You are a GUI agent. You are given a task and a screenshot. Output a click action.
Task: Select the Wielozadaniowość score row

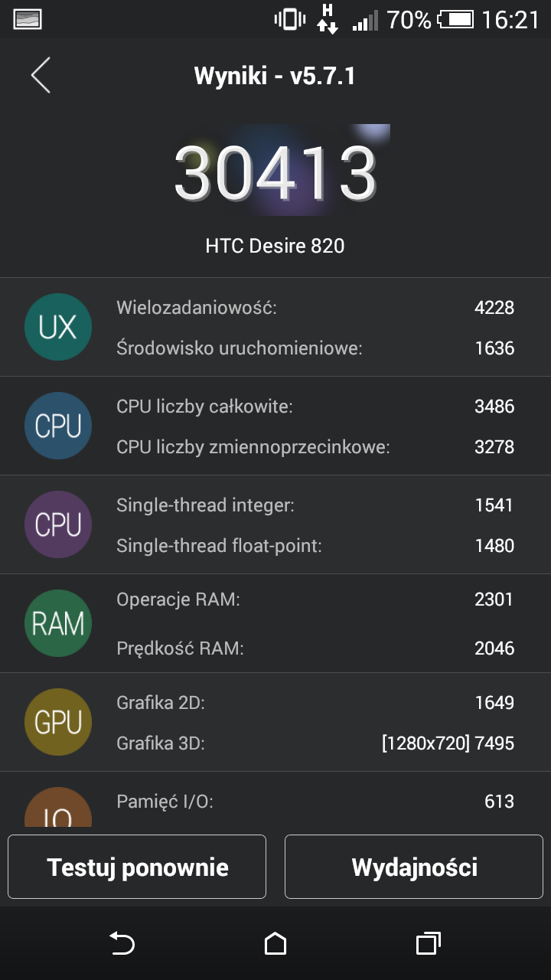point(315,308)
